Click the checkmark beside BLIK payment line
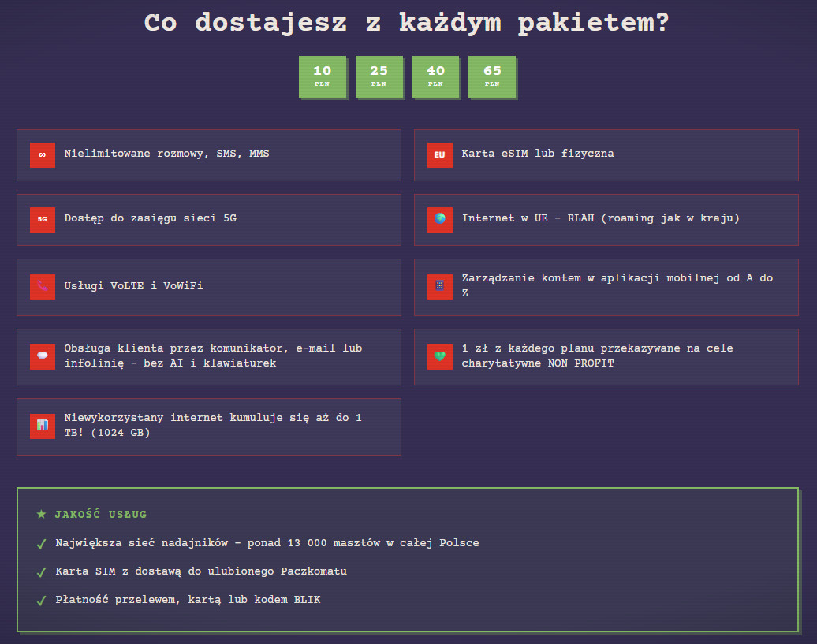The image size is (817, 644). pos(41,601)
